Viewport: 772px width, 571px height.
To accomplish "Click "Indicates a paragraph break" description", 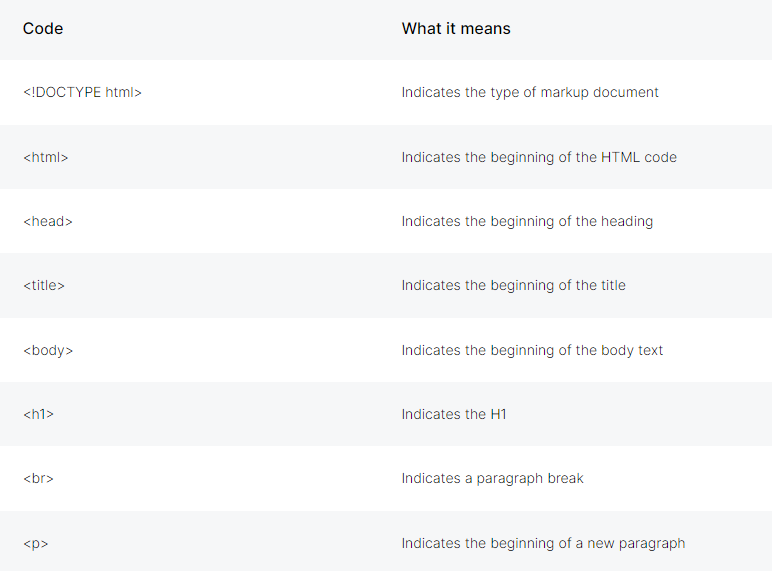I will point(492,478).
